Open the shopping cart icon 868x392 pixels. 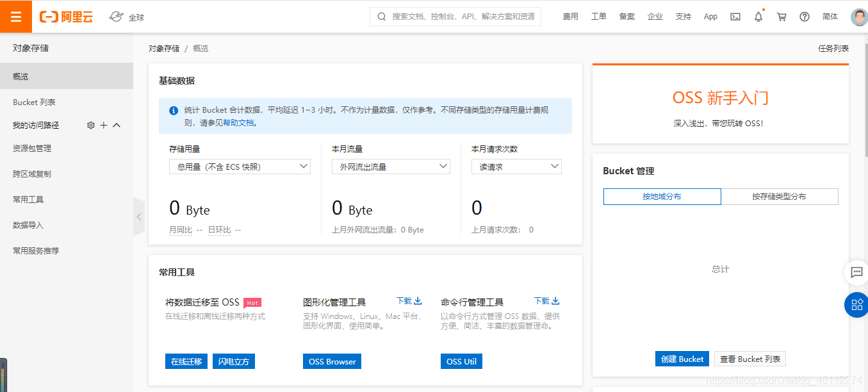tap(782, 17)
